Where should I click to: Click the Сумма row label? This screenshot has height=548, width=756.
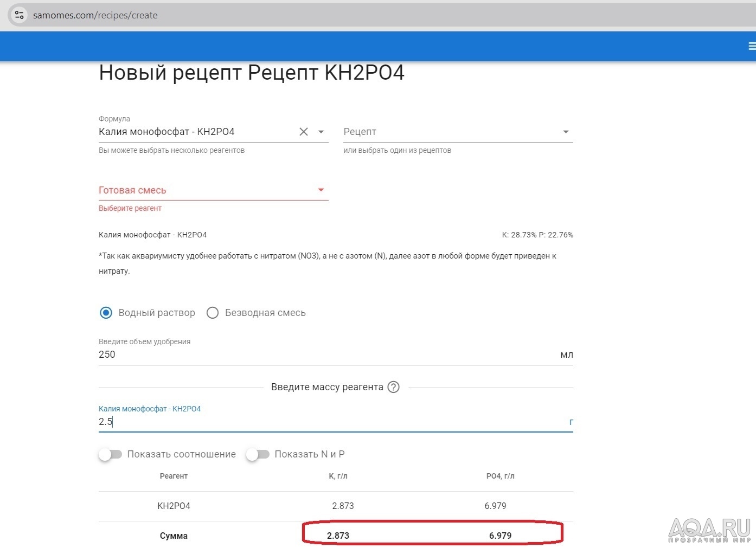(174, 536)
